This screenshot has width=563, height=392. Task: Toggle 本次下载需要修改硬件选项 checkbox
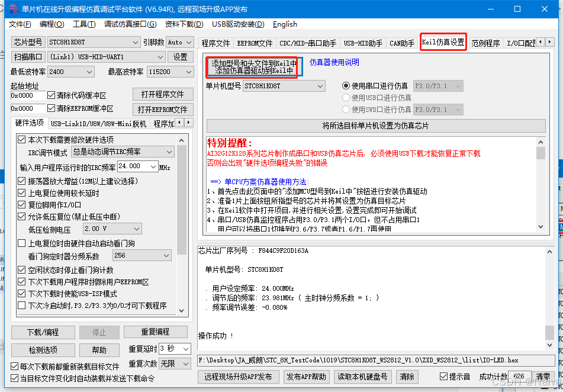tap(22, 139)
